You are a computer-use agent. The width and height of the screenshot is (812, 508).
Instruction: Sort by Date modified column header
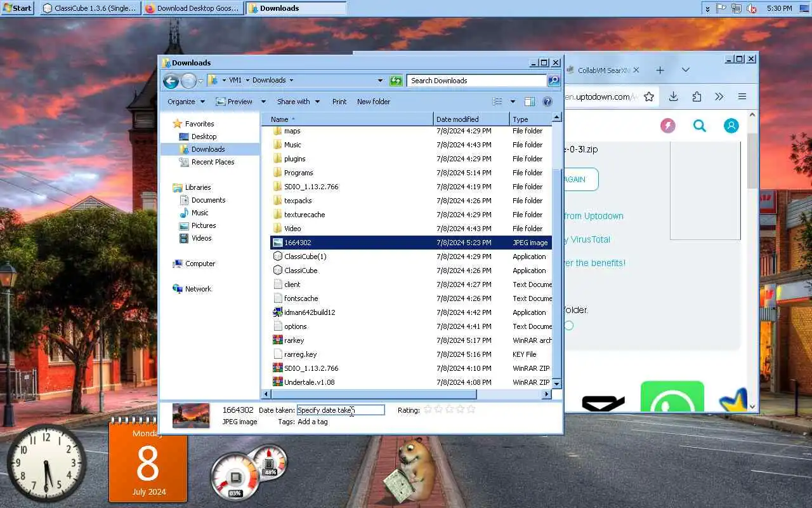tap(471, 119)
